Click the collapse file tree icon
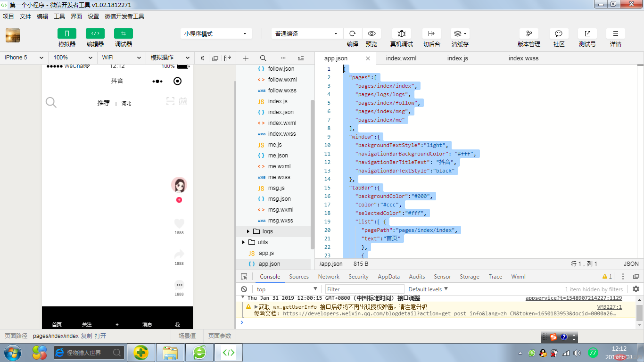The image size is (644, 362). coord(301,58)
